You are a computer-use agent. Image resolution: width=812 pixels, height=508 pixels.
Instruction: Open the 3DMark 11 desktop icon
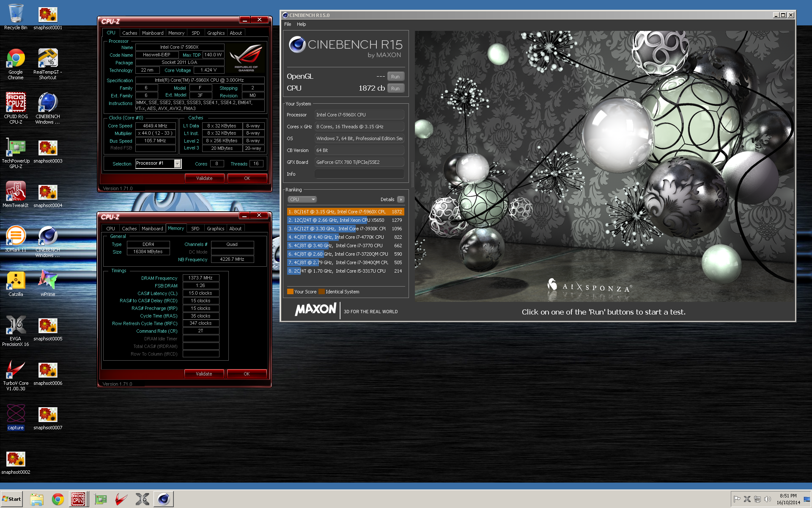pyautogui.click(x=16, y=239)
